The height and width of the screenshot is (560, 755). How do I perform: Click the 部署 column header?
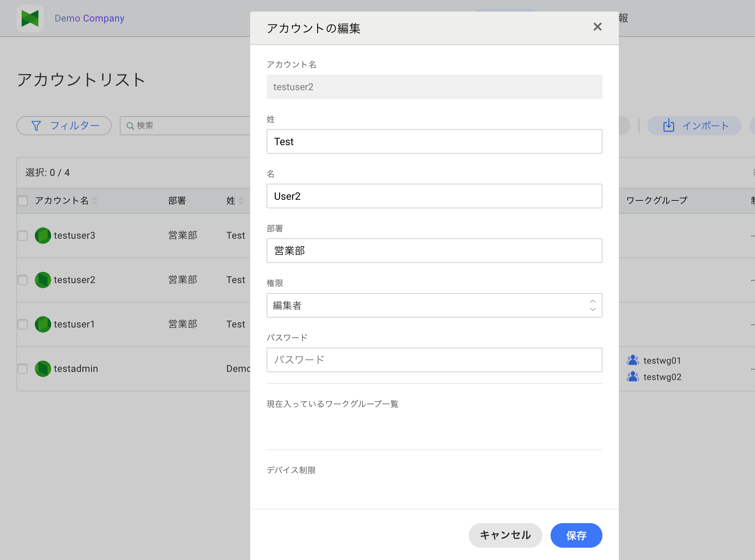click(177, 201)
